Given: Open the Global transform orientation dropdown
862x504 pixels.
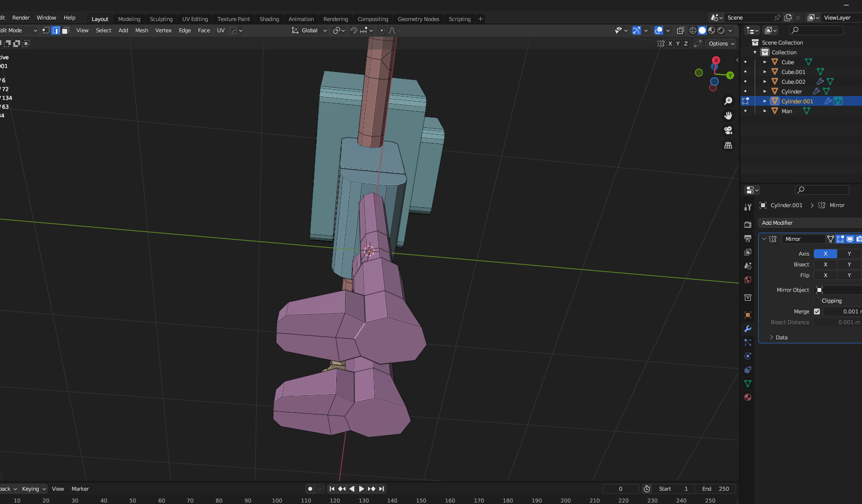Looking at the screenshot, I should 309,30.
